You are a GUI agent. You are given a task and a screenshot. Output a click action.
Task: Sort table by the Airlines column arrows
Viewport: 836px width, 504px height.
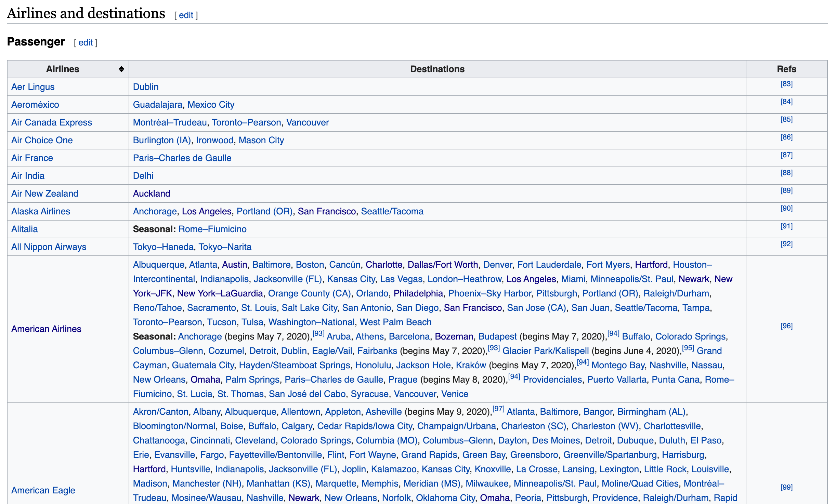pos(121,69)
